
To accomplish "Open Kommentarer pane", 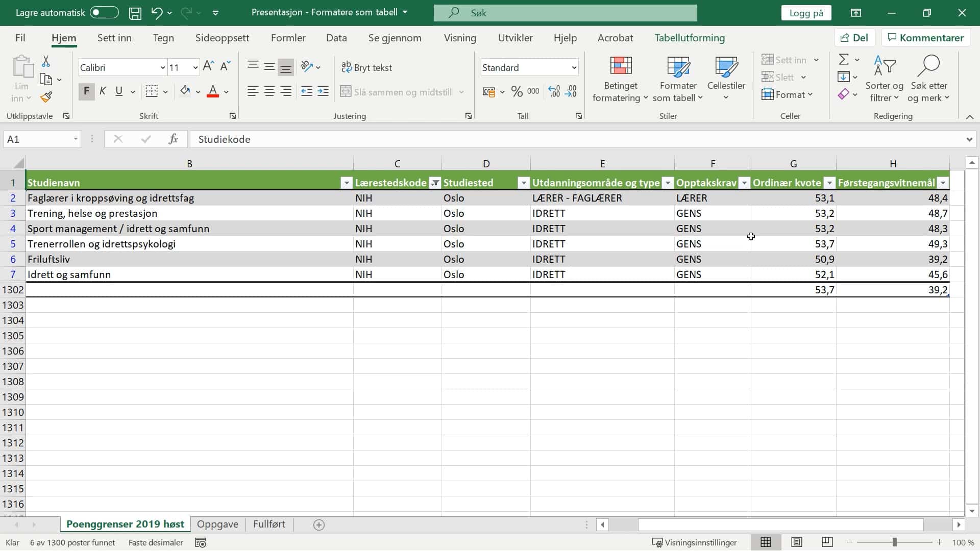I will (x=925, y=38).
